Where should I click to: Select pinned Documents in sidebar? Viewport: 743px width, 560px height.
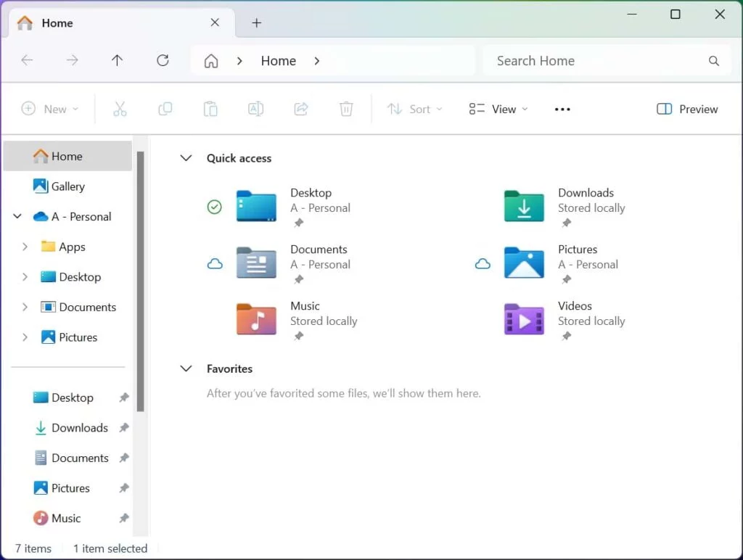(71, 458)
